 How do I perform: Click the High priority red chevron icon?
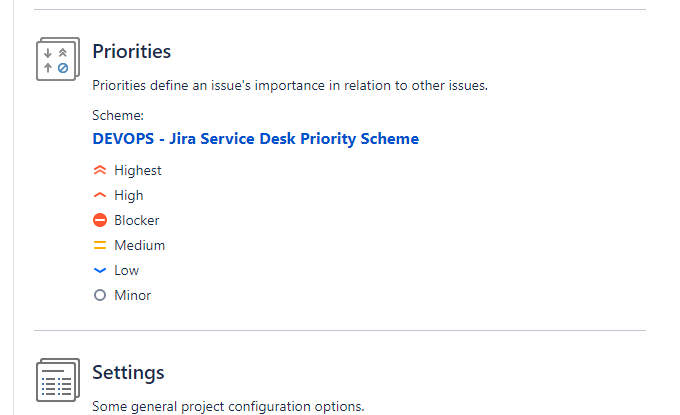click(100, 195)
